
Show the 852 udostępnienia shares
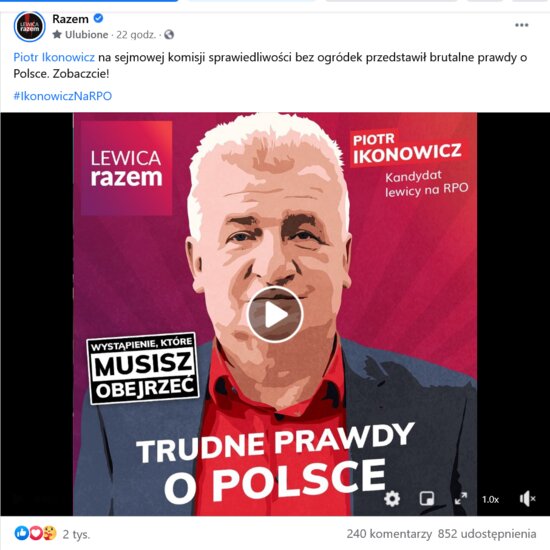click(487, 534)
